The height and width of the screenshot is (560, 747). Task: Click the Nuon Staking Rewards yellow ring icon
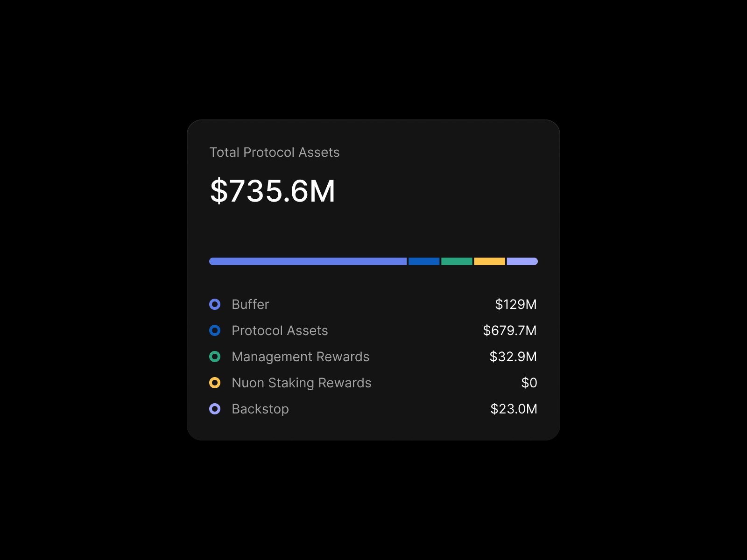[215, 383]
